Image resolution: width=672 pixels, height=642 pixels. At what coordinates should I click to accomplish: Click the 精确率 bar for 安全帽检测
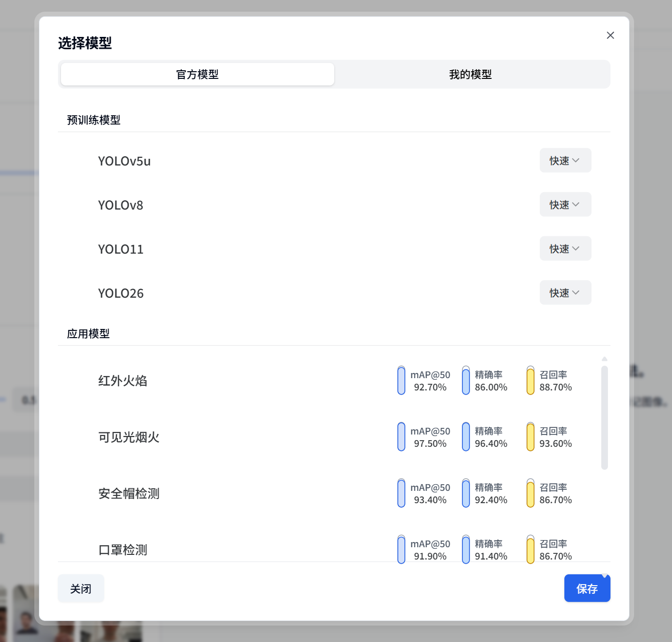(x=466, y=493)
